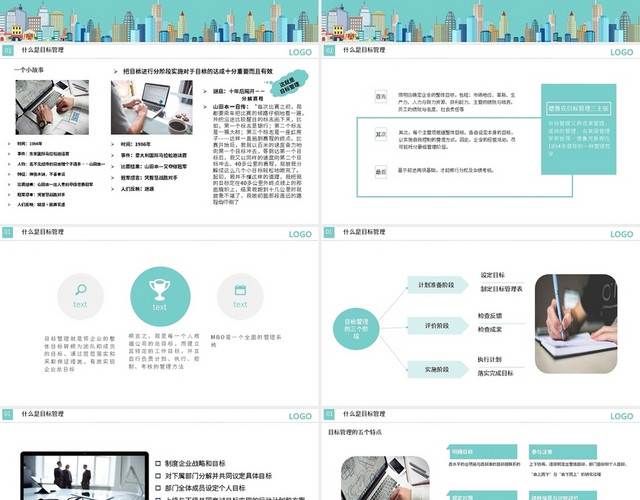Click the 01 badge on the 目标管理的五个特点 slide

pos(329,414)
